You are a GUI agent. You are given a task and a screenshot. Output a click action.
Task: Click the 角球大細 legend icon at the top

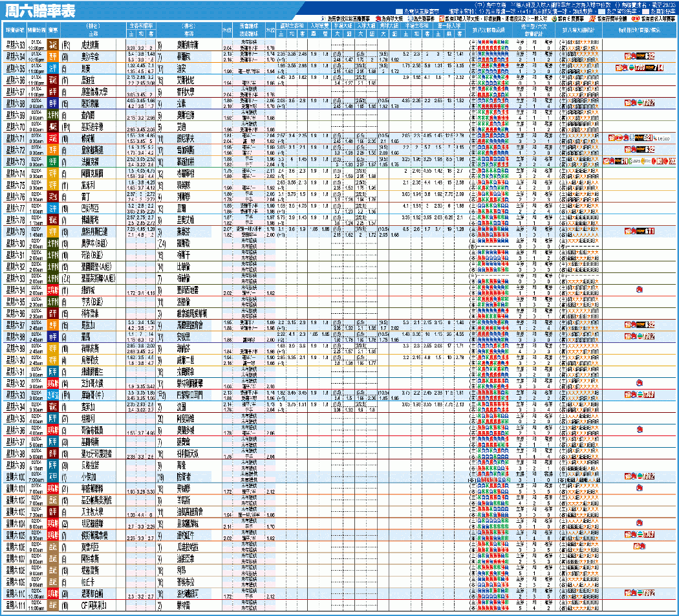[x=378, y=19]
